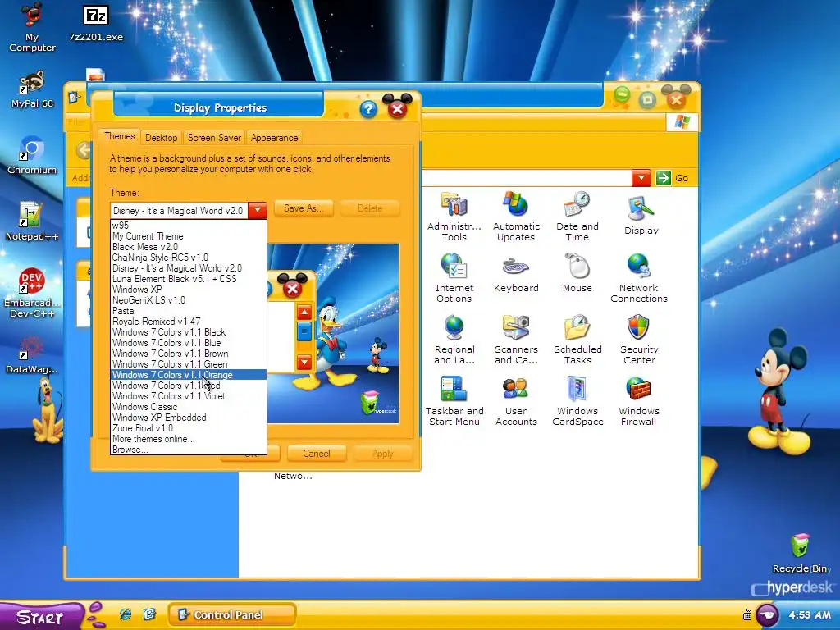Select Recycle Bin desktop icon
The image size is (840, 630).
tap(801, 554)
